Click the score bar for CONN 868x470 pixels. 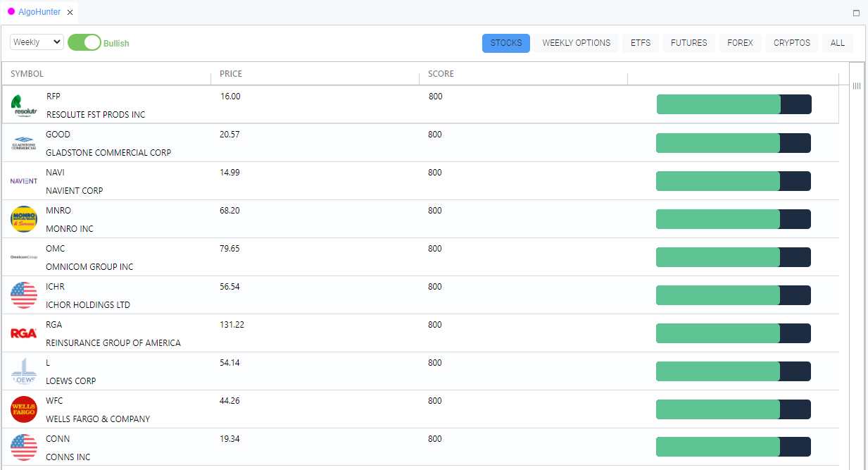point(734,447)
